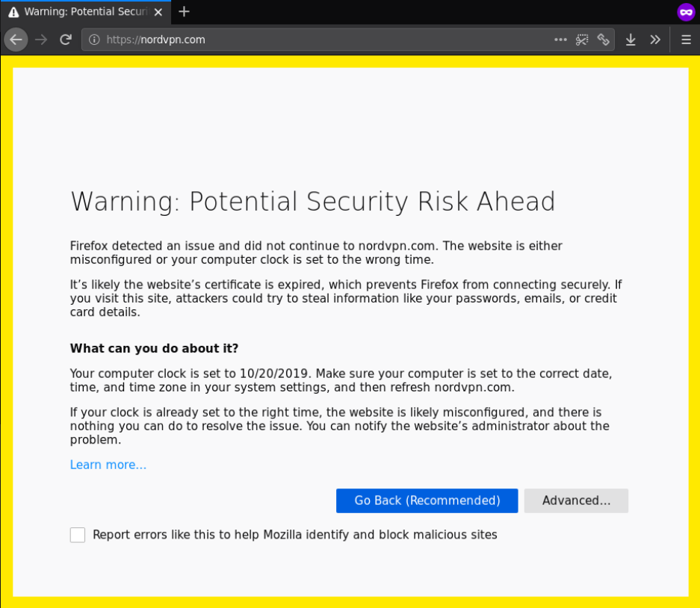This screenshot has height=608, width=700.
Task: Select the Warning: Potential Security Risk tab
Action: point(85,12)
